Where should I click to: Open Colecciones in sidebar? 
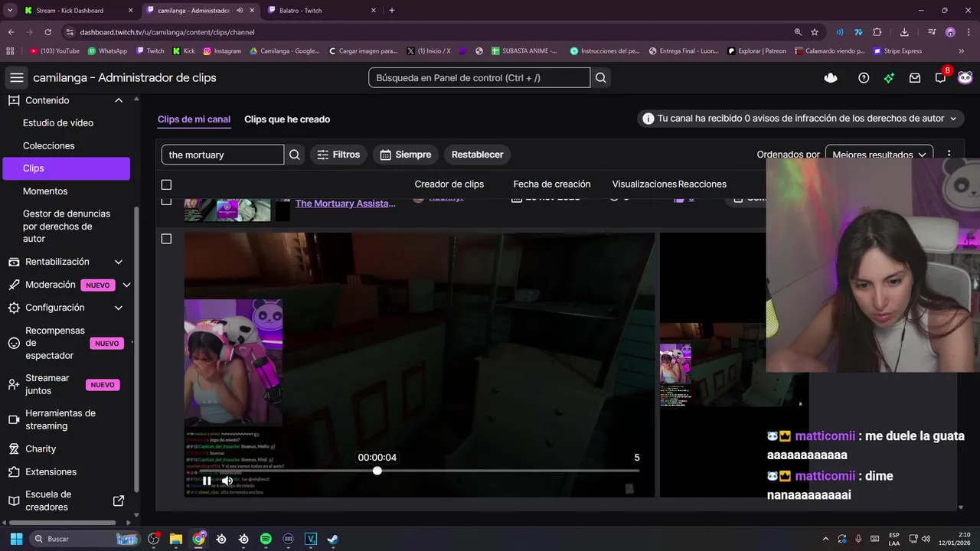[x=49, y=145]
